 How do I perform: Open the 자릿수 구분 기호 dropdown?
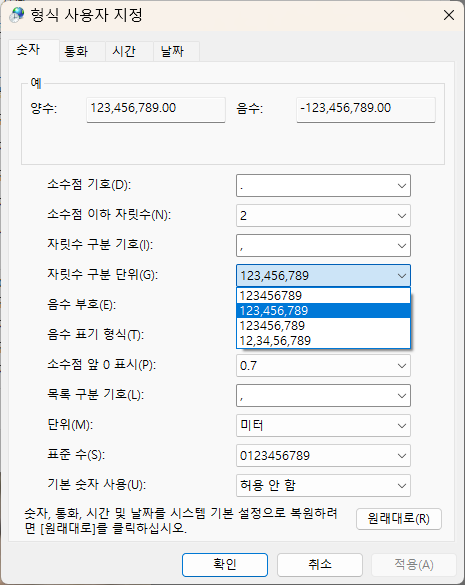(323, 245)
